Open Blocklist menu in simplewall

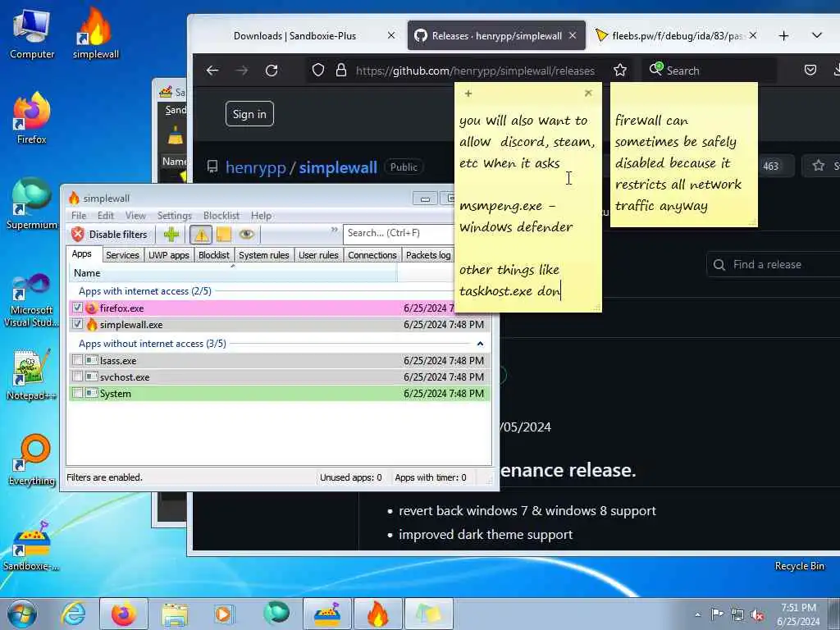coord(221,216)
